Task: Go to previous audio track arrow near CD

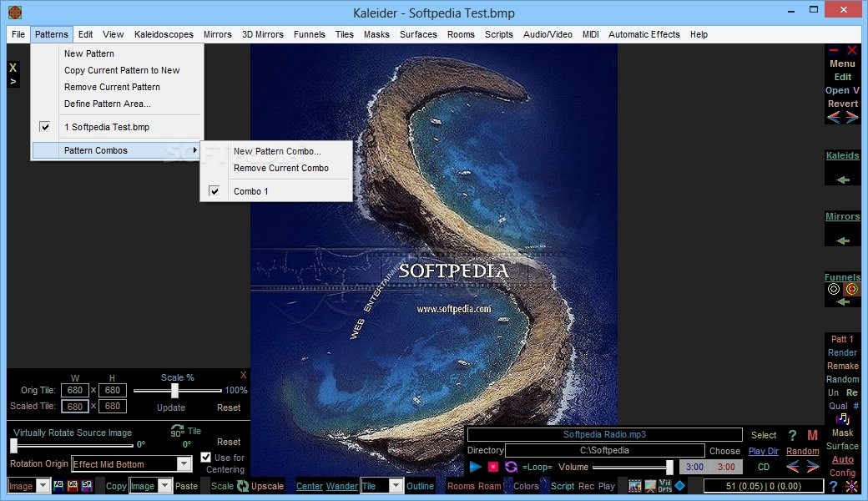Action: click(793, 467)
